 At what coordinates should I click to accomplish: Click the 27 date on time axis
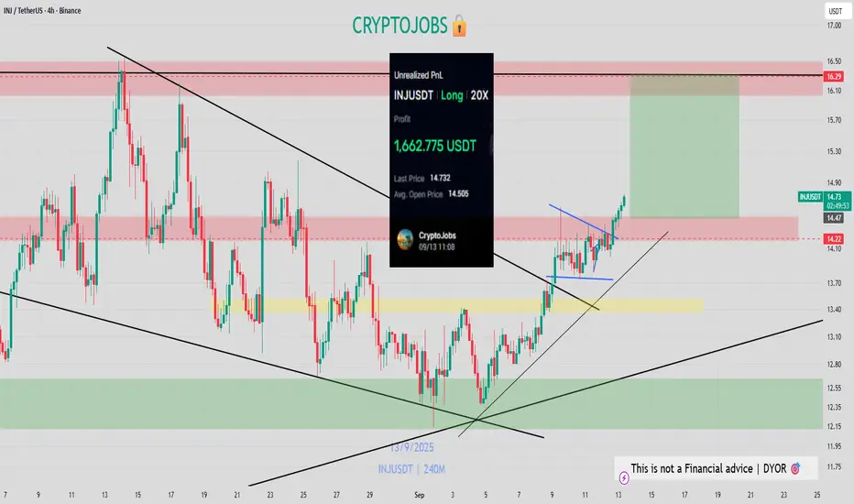click(336, 495)
